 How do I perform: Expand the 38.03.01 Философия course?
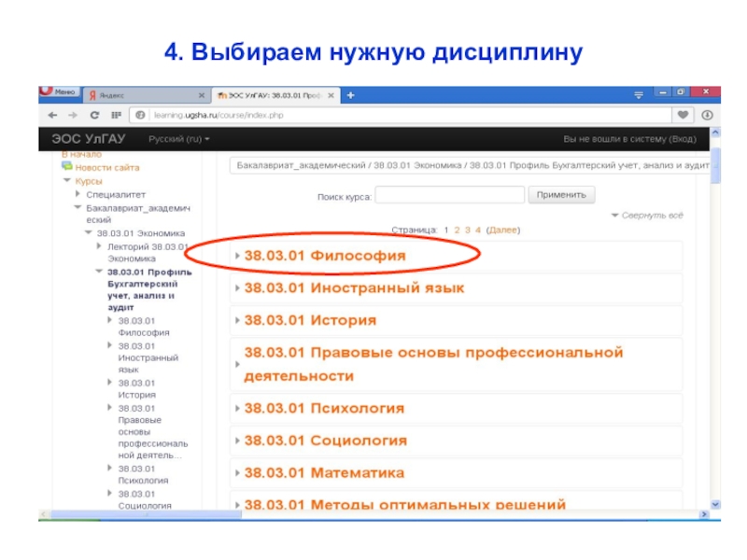pyautogui.click(x=325, y=254)
